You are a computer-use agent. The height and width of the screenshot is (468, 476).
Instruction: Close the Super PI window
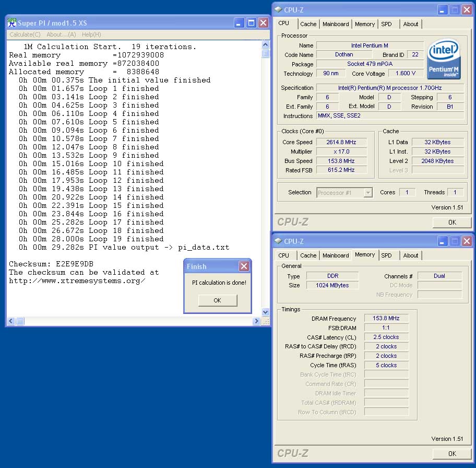coord(263,23)
